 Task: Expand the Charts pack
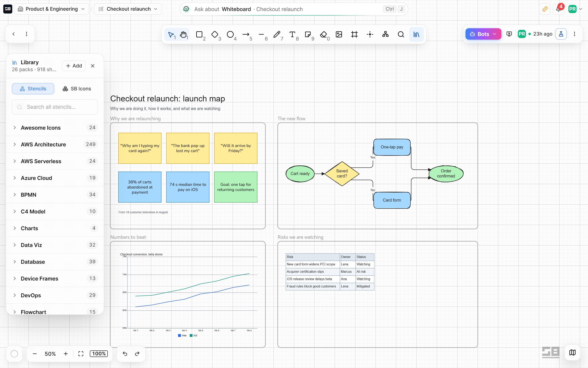(55, 228)
